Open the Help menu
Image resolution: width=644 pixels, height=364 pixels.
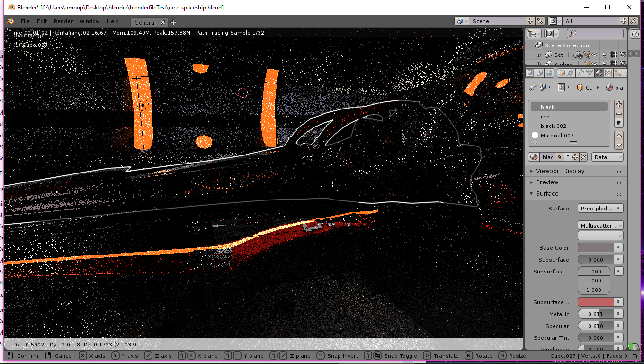(113, 21)
